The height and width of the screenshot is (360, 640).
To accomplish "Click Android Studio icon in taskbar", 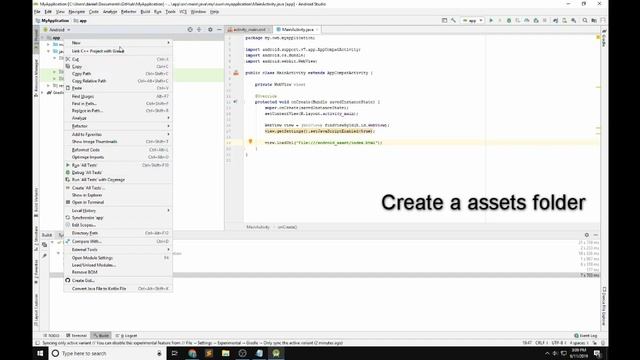I will pos(276,353).
